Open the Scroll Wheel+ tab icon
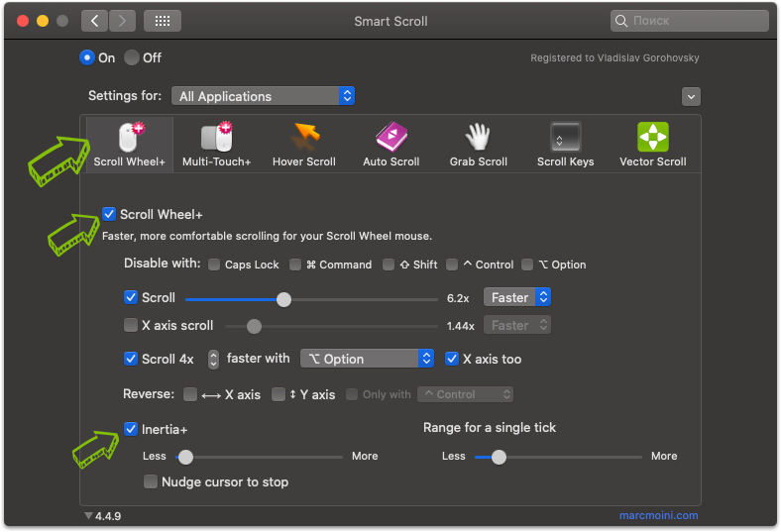781x532 pixels. [x=131, y=137]
